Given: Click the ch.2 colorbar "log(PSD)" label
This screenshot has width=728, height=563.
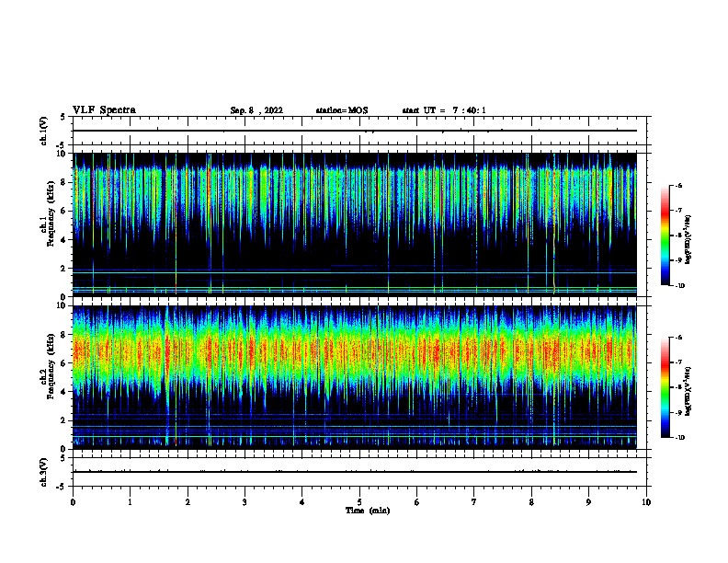Looking at the screenshot, I should point(688,391).
